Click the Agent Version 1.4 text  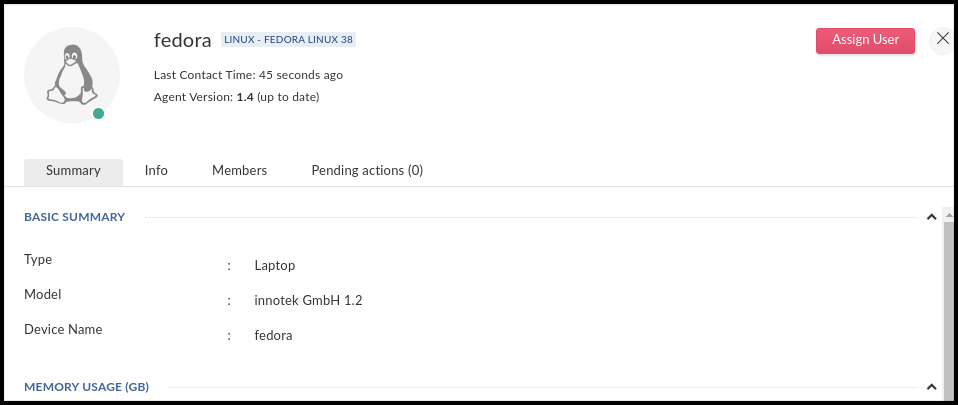[236, 97]
